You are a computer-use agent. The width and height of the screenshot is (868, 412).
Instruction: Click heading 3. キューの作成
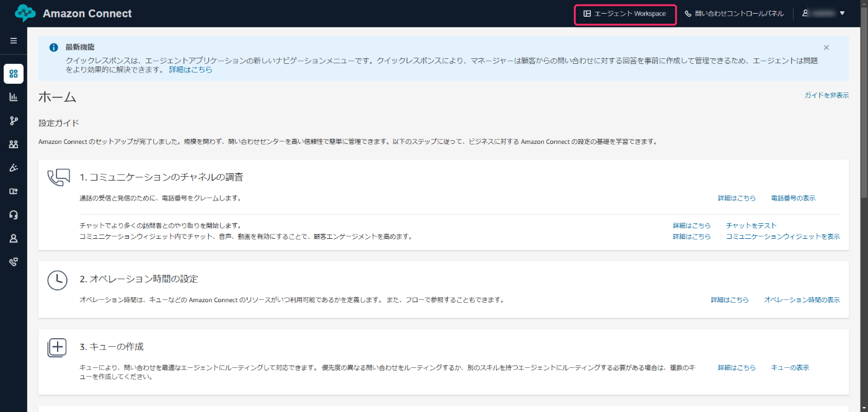point(112,347)
